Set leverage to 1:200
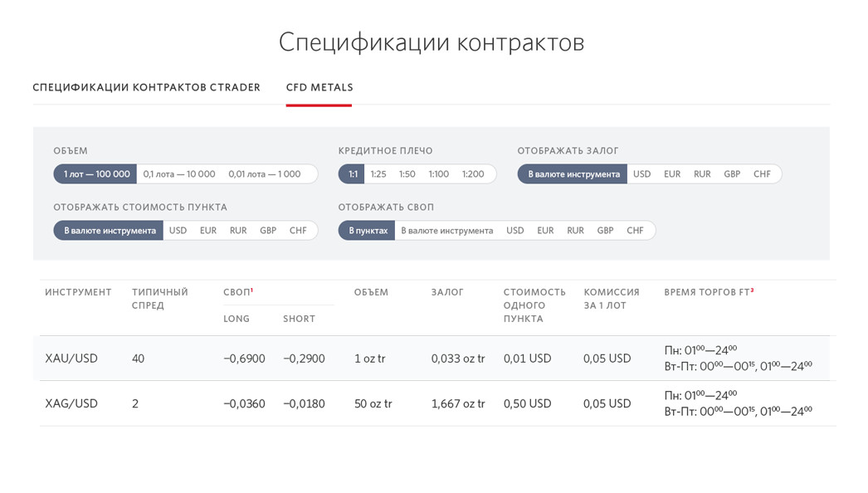Viewport: 868px width, 493px height. coord(473,174)
